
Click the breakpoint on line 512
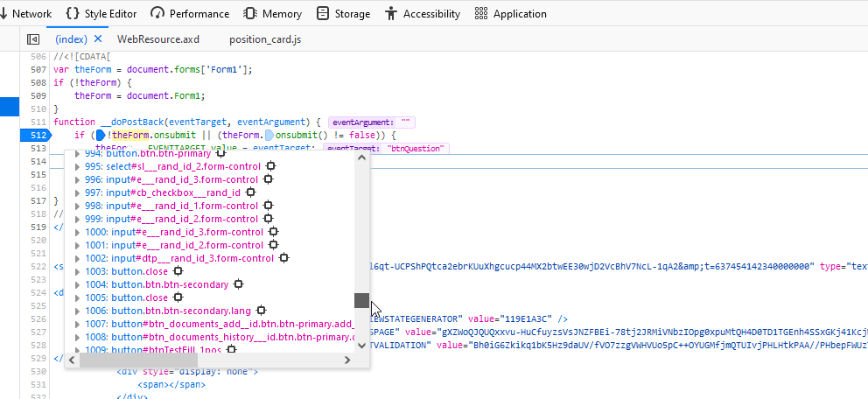click(x=35, y=136)
